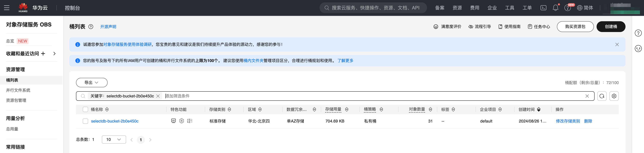Open 备案 in top navigation
This screenshot has height=153, width=644.
[440, 8]
